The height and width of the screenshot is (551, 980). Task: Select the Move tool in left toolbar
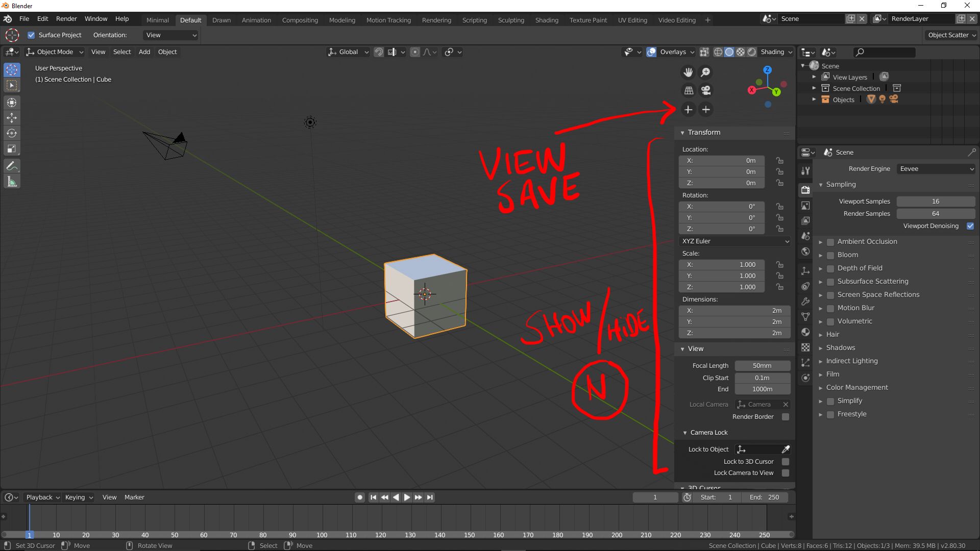[12, 118]
